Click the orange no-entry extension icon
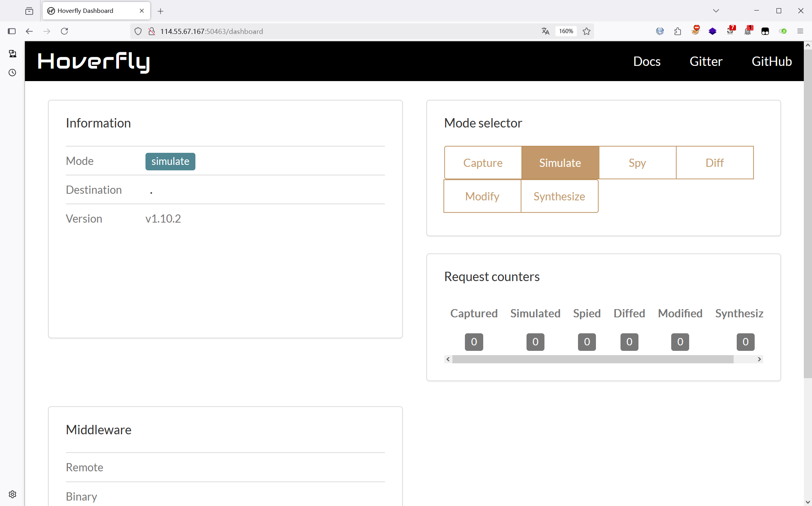812x506 pixels. [695, 30]
